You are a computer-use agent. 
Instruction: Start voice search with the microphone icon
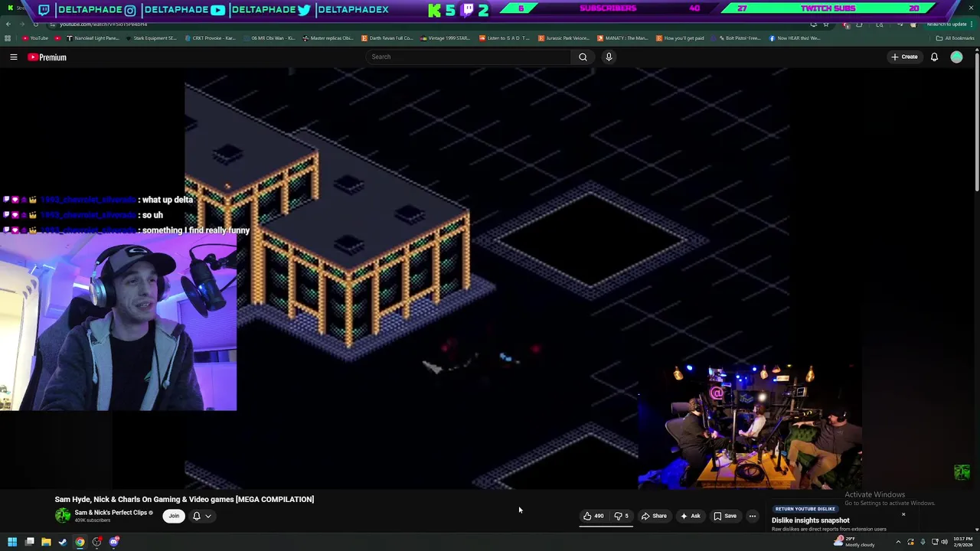609,57
